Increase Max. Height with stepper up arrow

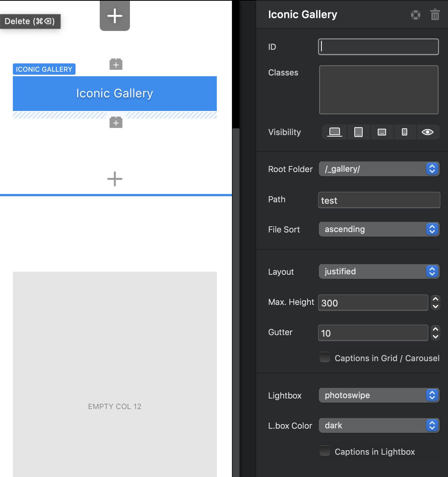tap(436, 299)
